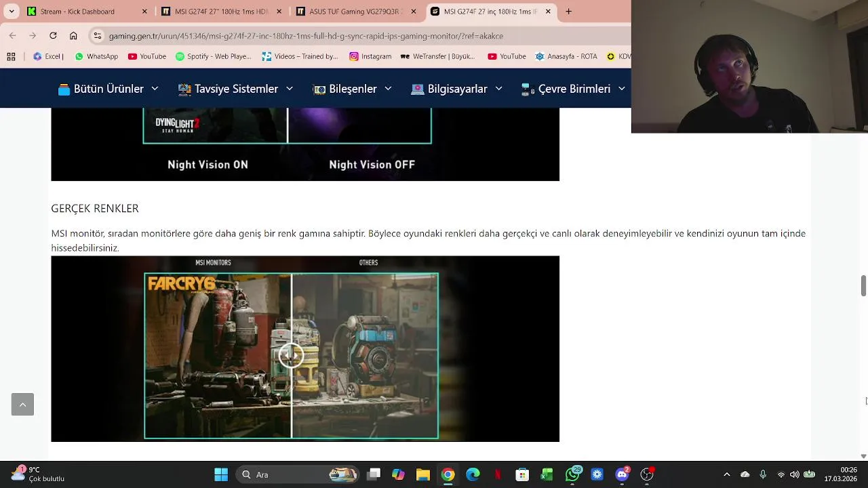The height and width of the screenshot is (488, 868).
Task: Open OneDrive cloud tray icon
Action: (745, 474)
